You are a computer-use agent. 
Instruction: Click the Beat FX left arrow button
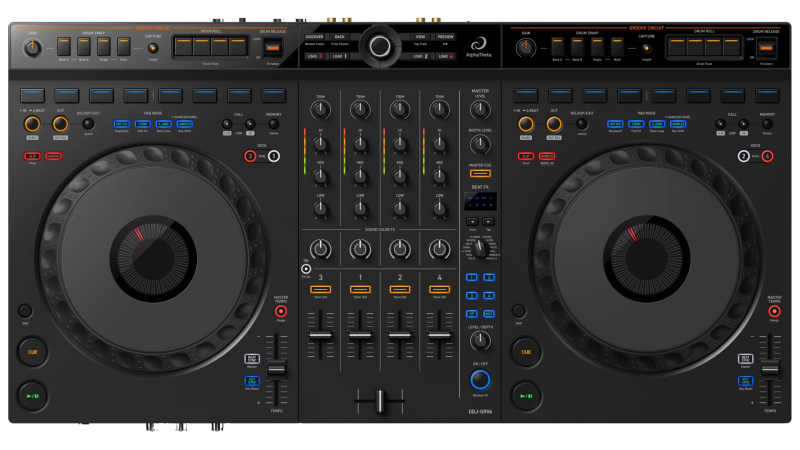coord(472,221)
